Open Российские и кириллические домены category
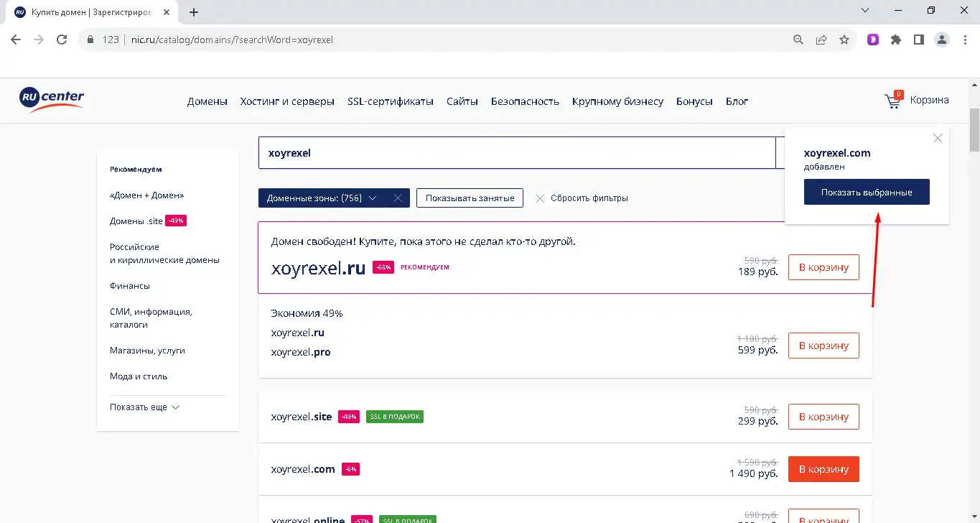 pyautogui.click(x=164, y=254)
